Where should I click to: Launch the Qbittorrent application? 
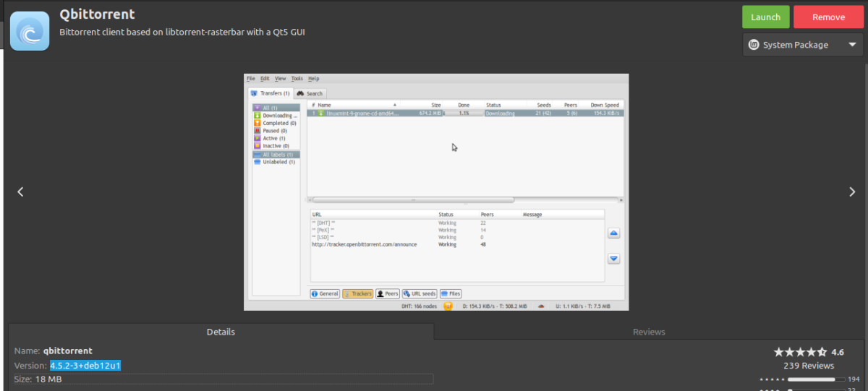(765, 17)
